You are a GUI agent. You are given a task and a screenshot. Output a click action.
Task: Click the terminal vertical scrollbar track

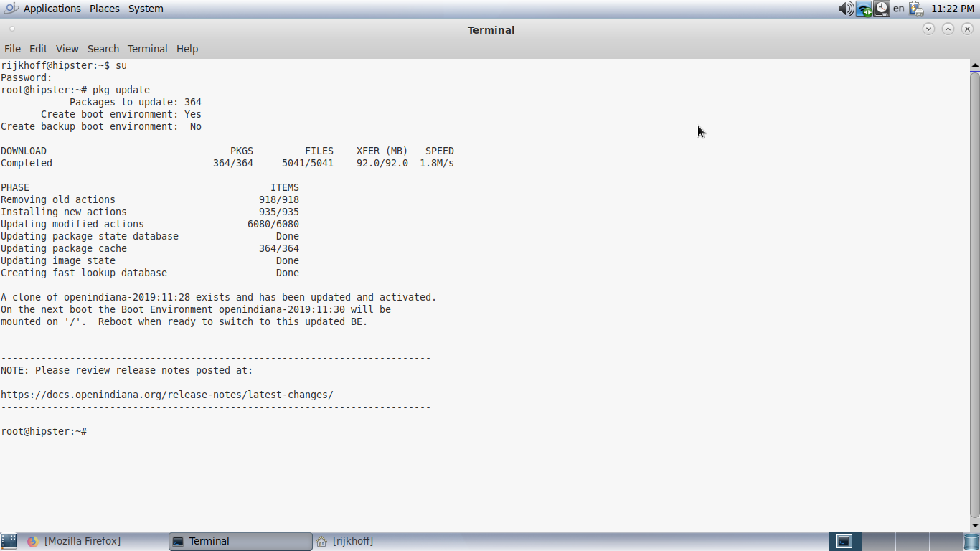tap(975, 295)
